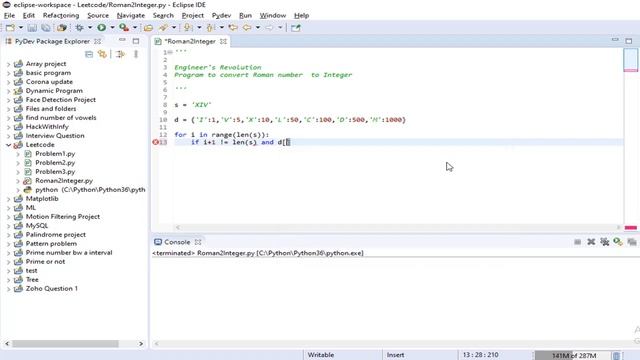Run the program with the green Run icon
Viewport: 640px width, 360px height.
pyautogui.click(x=101, y=28)
